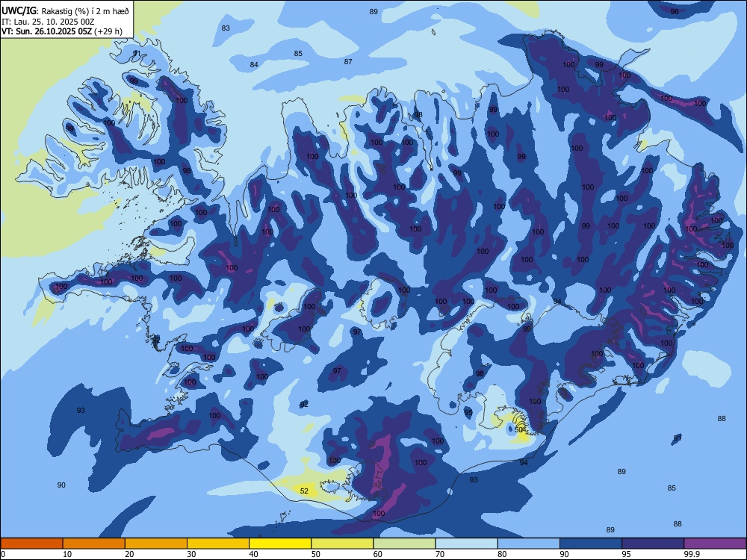Click the UWC/IG title text

(19, 11)
